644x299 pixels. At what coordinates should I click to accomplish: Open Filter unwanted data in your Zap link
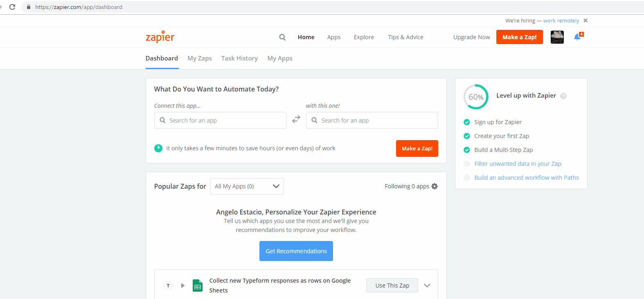pos(518,164)
